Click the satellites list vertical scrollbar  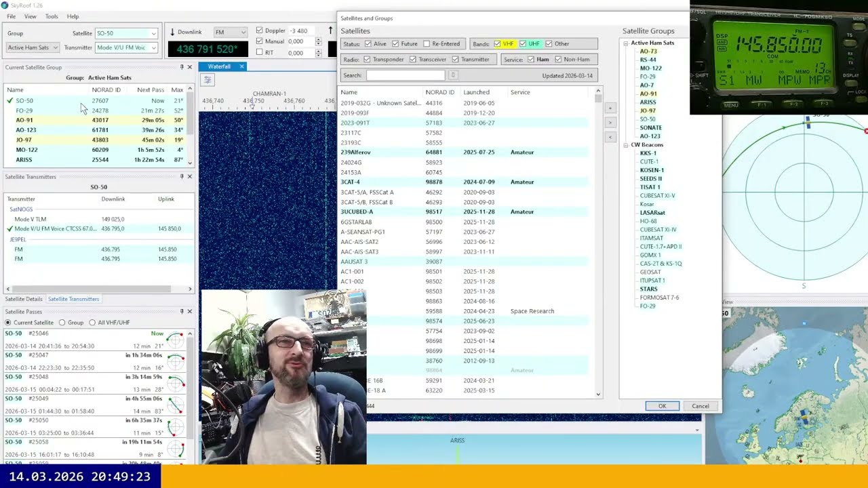598,243
